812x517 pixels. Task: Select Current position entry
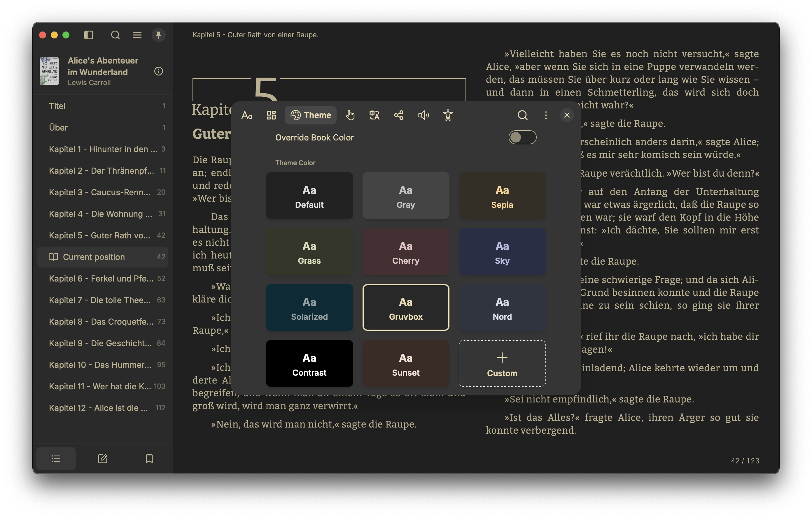click(102, 257)
